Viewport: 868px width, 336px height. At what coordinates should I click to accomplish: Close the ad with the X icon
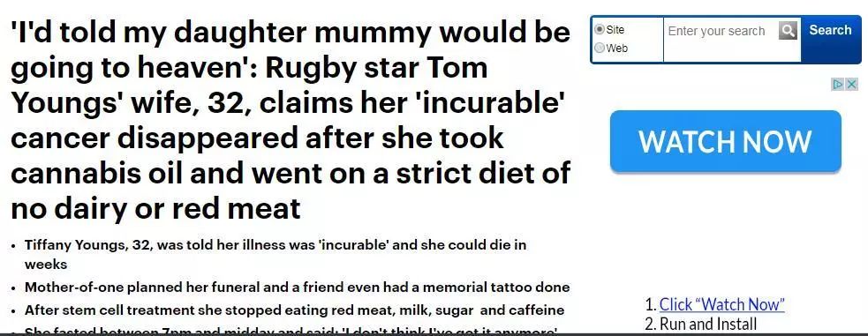(x=852, y=85)
